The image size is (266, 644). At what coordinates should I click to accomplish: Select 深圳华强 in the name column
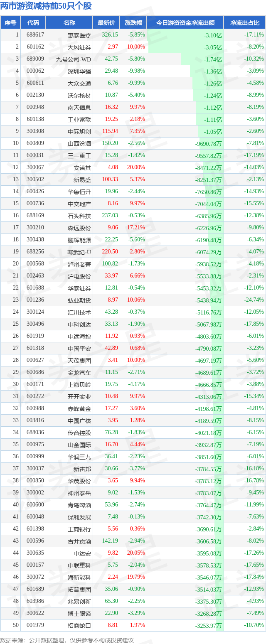(x=79, y=71)
